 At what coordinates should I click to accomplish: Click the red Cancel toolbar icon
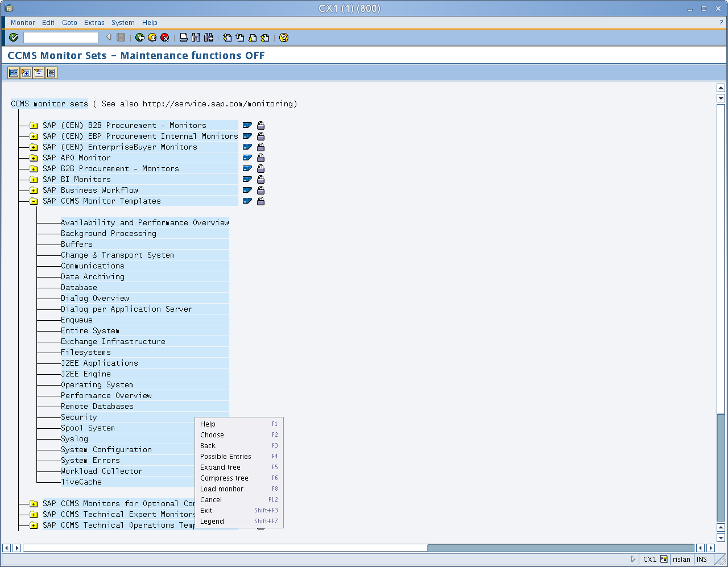point(165,38)
